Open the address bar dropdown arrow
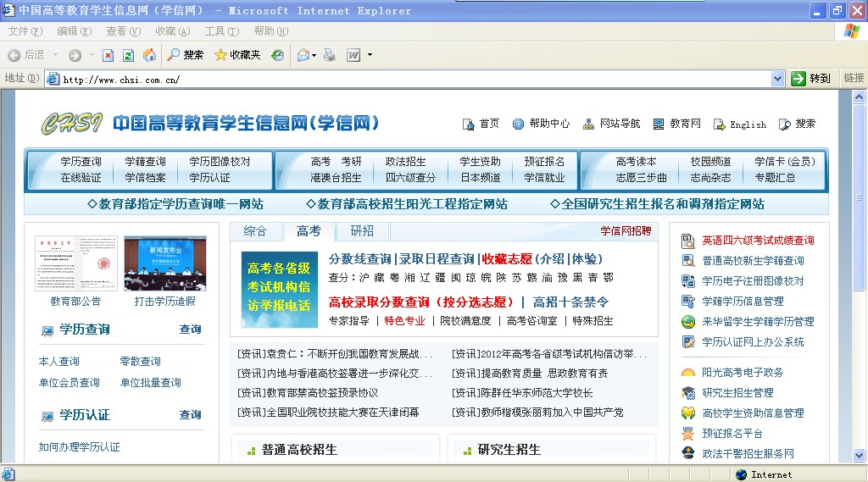868x482 pixels. tap(777, 79)
